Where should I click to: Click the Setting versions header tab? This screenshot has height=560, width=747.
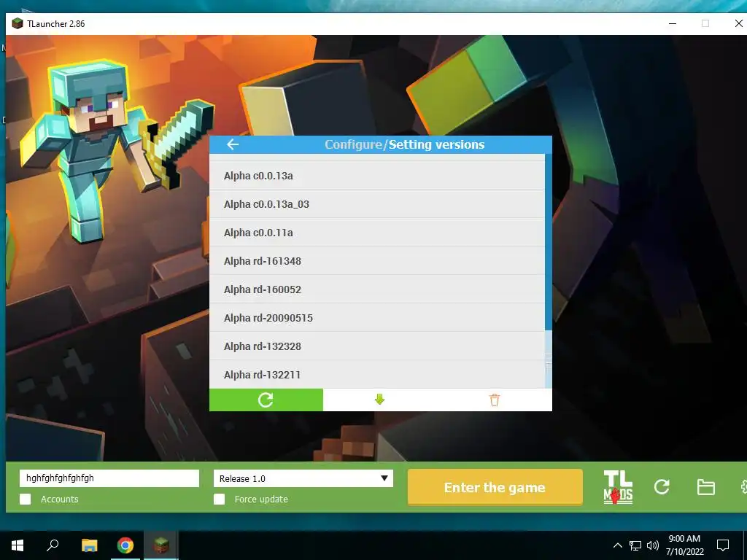coord(436,144)
